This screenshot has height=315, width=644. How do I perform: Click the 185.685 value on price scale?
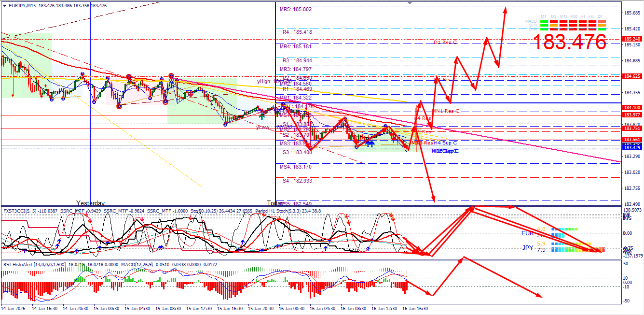(632, 13)
